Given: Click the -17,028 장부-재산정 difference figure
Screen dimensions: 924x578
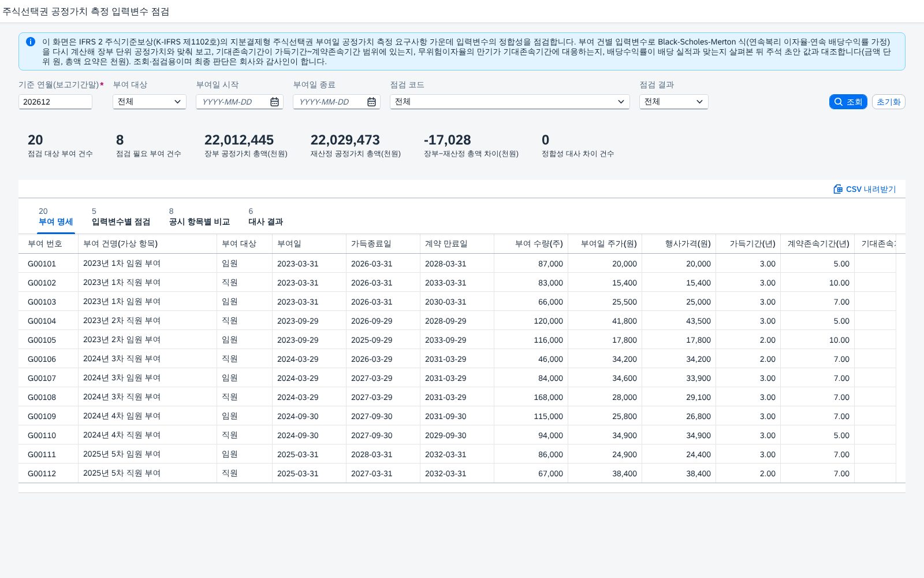Looking at the screenshot, I should coord(448,140).
